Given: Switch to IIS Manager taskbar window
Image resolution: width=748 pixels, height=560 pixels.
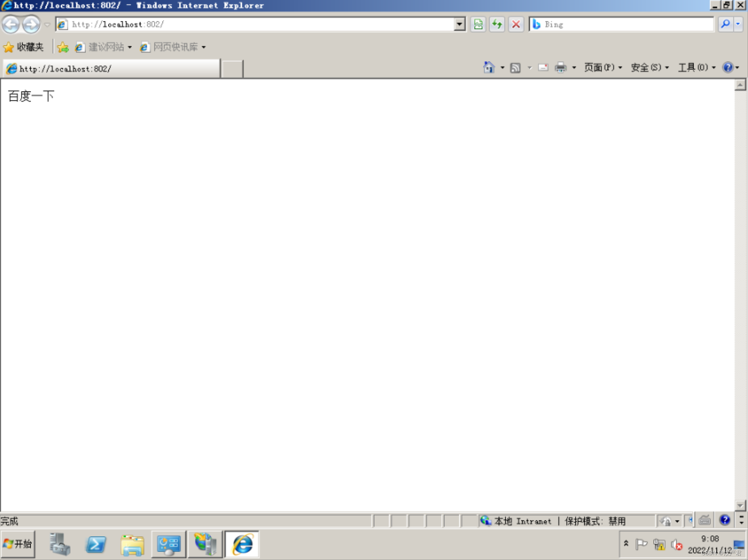Looking at the screenshot, I should pyautogui.click(x=169, y=544).
